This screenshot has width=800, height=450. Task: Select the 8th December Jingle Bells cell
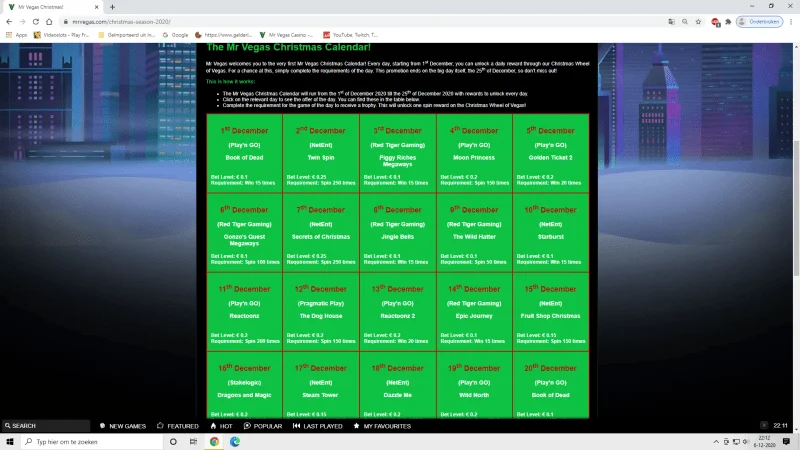coord(397,232)
